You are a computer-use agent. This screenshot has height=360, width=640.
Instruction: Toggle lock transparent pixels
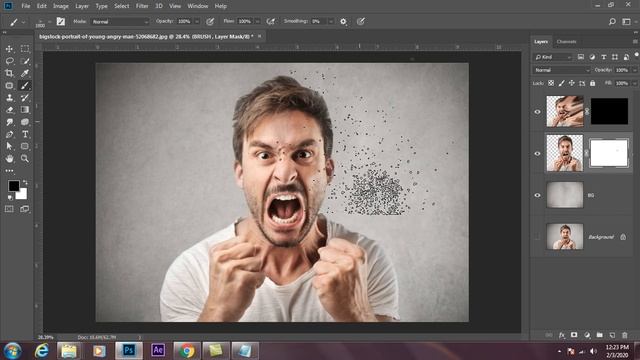coord(551,83)
